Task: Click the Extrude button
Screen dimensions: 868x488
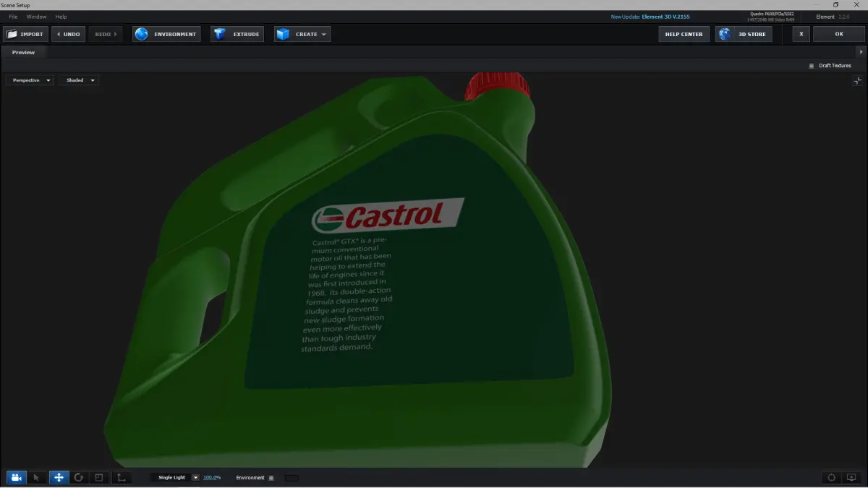Action: pos(237,34)
